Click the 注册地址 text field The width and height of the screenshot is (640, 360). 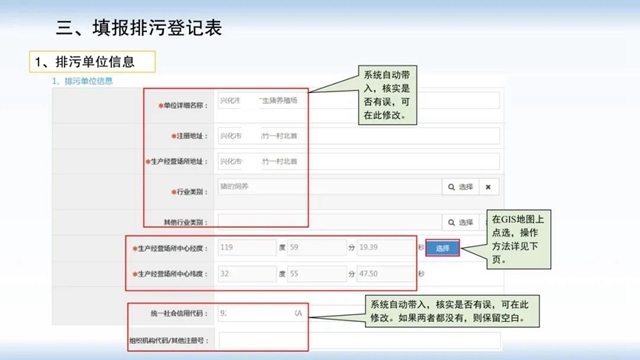[359, 136]
